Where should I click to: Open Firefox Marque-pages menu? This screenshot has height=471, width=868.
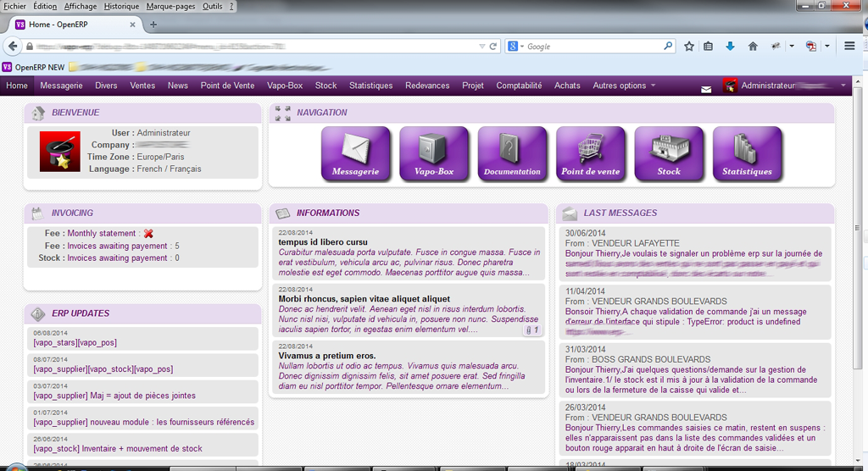point(171,6)
